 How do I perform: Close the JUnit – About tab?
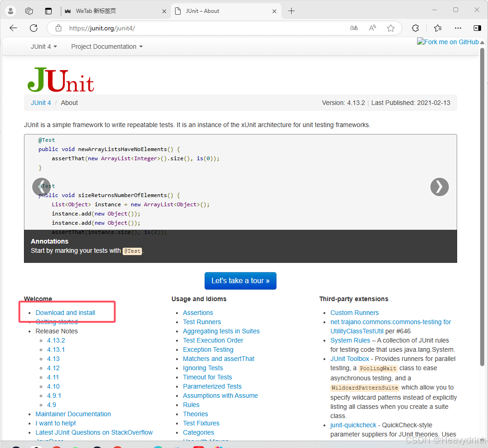tap(274, 11)
